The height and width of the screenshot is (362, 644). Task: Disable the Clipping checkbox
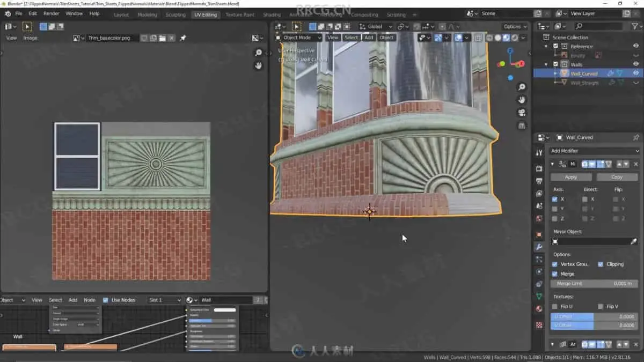coord(601,264)
